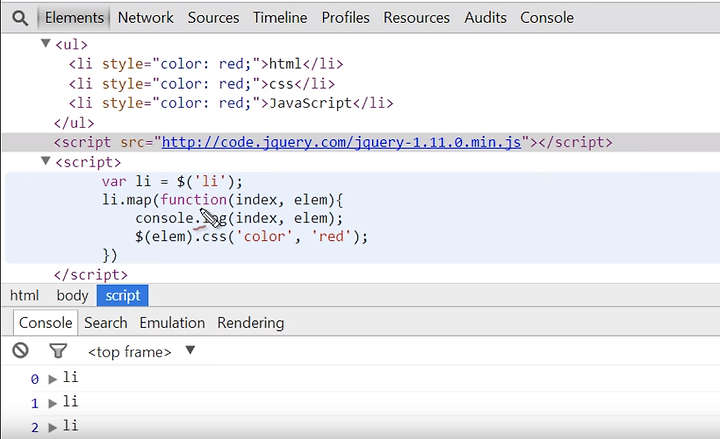The image size is (720, 439).
Task: Click the li.map(function(index, elem){ line
Action: click(x=223, y=200)
